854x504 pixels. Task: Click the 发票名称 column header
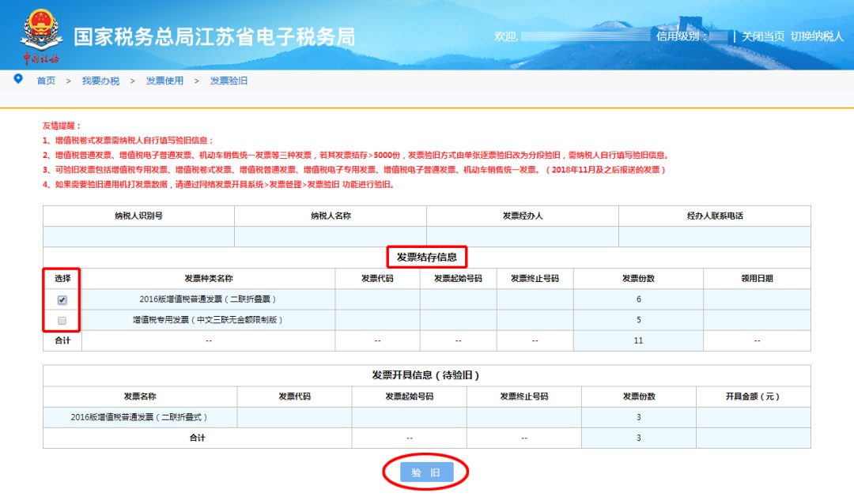pyautogui.click(x=140, y=397)
